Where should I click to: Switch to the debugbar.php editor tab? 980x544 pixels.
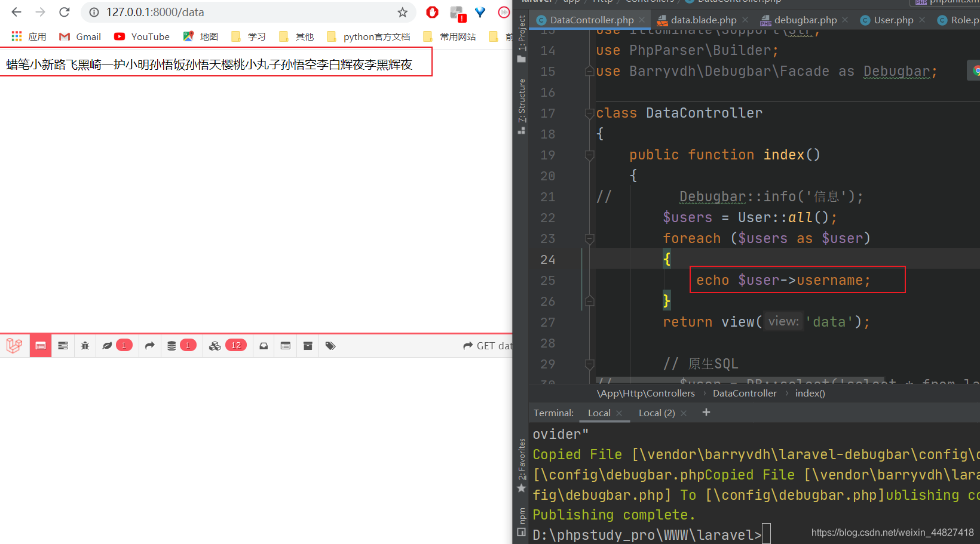point(806,20)
